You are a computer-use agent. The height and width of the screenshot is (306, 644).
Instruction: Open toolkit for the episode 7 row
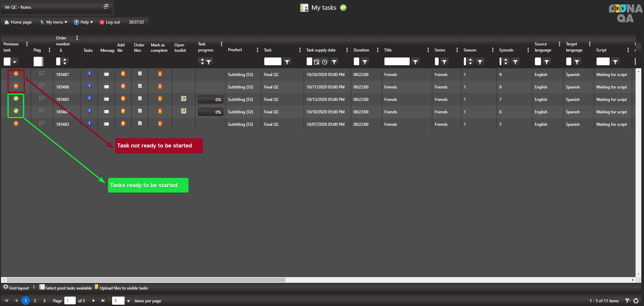183,99
